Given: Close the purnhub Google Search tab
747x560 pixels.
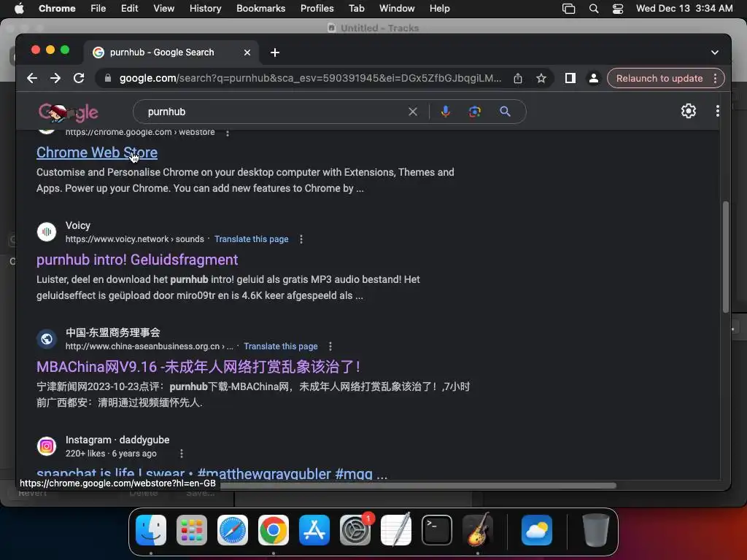Looking at the screenshot, I should (247, 52).
